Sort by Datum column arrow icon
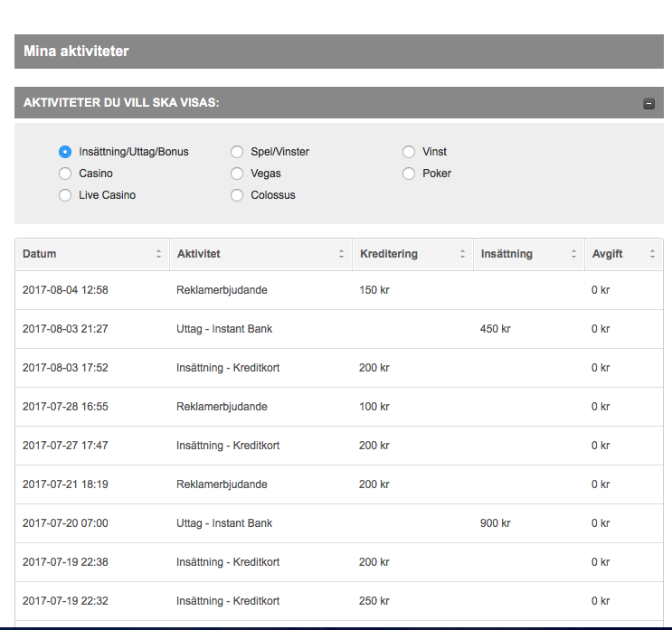 coord(158,254)
